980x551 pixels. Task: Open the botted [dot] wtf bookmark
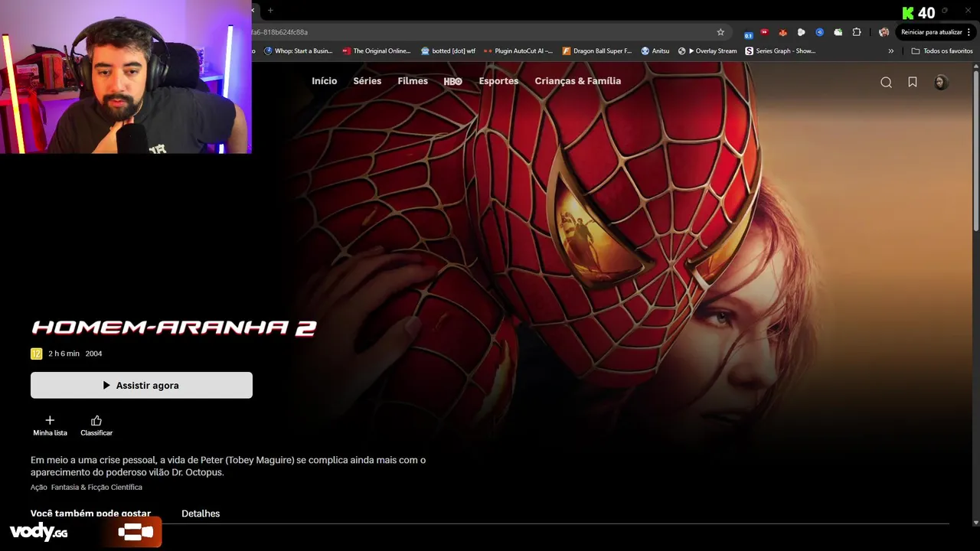[x=448, y=51]
